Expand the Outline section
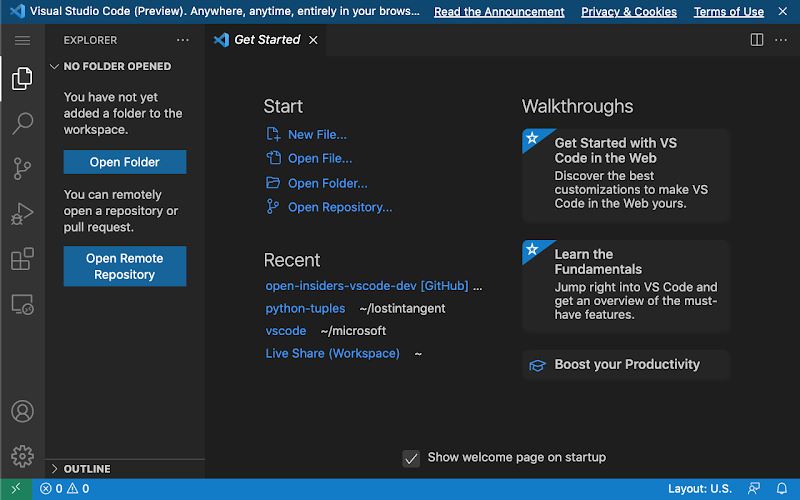 55,469
